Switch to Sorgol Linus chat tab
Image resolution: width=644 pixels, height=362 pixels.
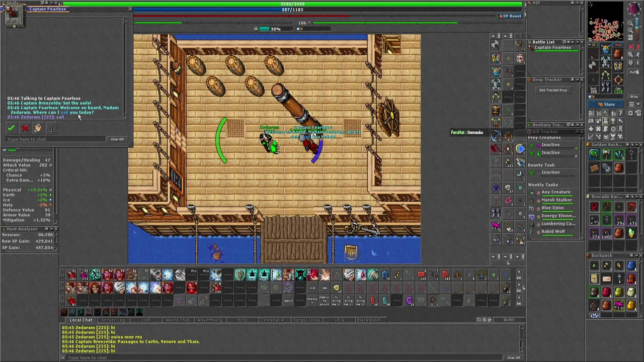coord(306,320)
